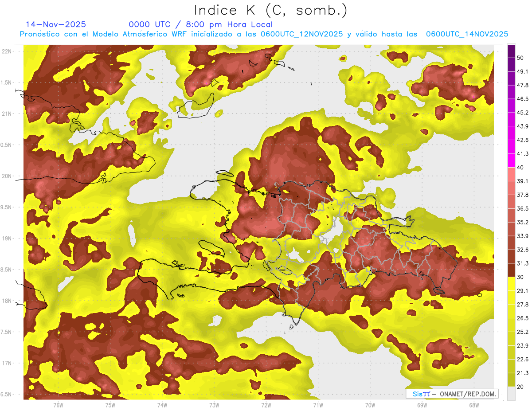Click the '33.9' color bar label

[x=523, y=236]
